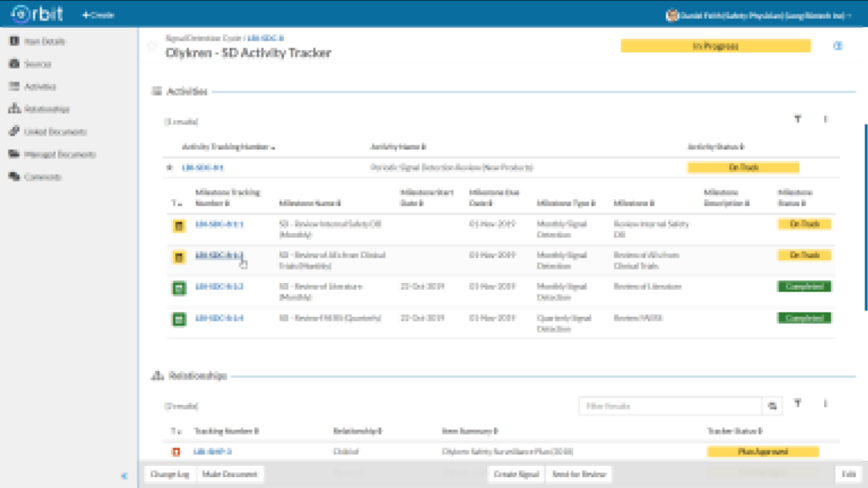
Task: Open the filter for the Relationships table
Action: pos(798,403)
